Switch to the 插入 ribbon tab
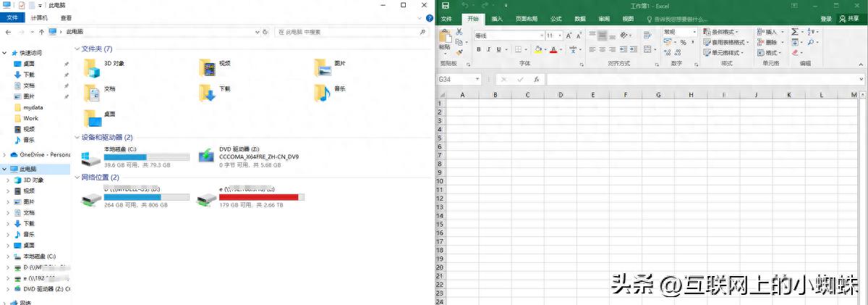Image resolution: width=868 pixels, height=305 pixels. [x=497, y=19]
